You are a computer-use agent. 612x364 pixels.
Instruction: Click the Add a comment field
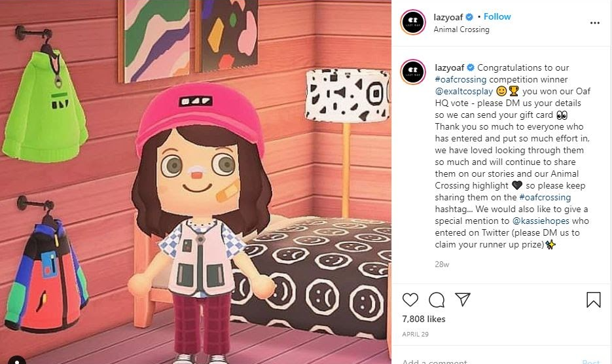tap(488, 361)
